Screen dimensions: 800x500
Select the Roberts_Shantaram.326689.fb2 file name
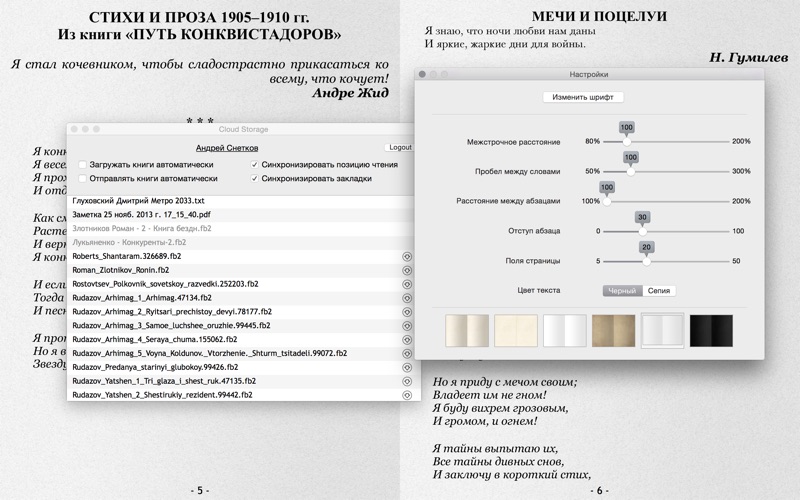coord(127,256)
